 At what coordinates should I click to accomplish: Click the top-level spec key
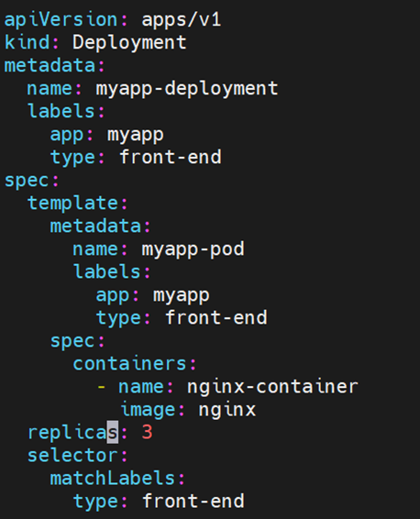click(27, 181)
